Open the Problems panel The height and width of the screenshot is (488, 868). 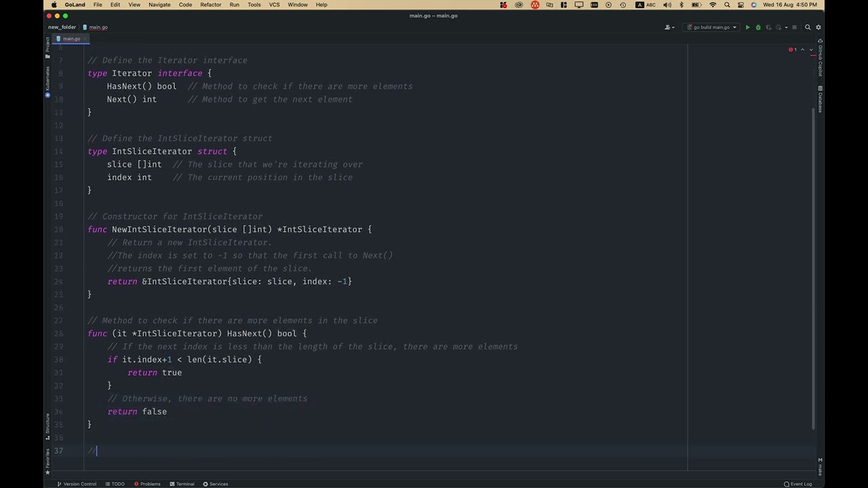click(147, 484)
